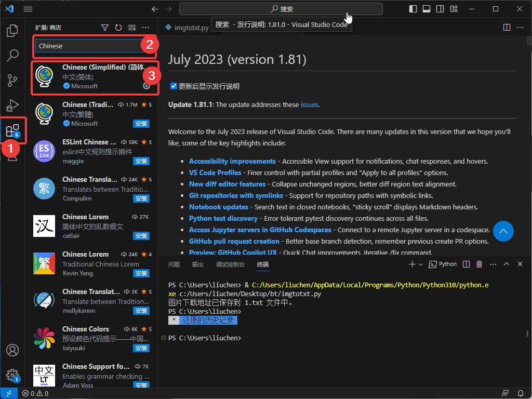The image size is (532, 399).
Task: Toggle the bottom panel layout button
Action: [x=427, y=9]
